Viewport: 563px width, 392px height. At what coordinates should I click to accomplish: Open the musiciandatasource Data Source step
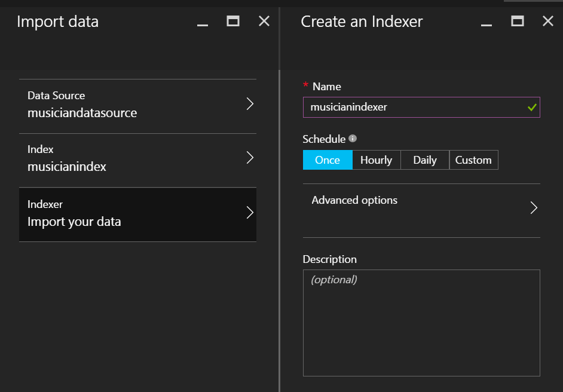(120, 105)
